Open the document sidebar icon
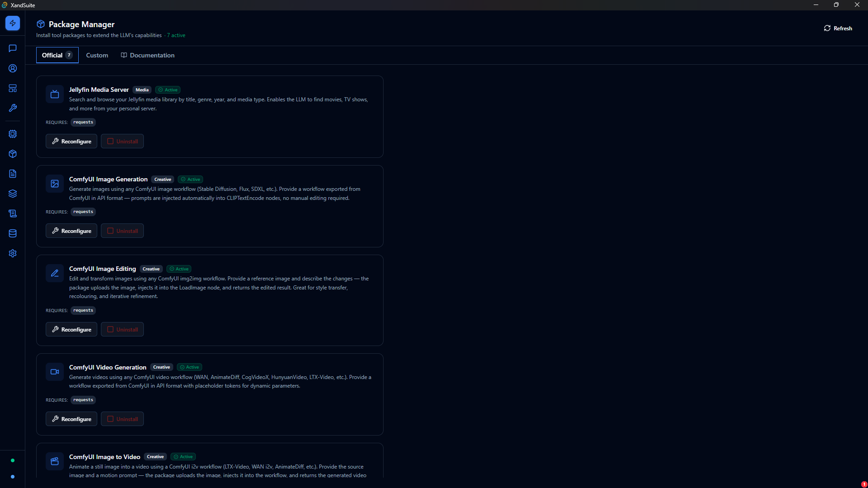Viewport: 868px width, 488px height. (12, 174)
